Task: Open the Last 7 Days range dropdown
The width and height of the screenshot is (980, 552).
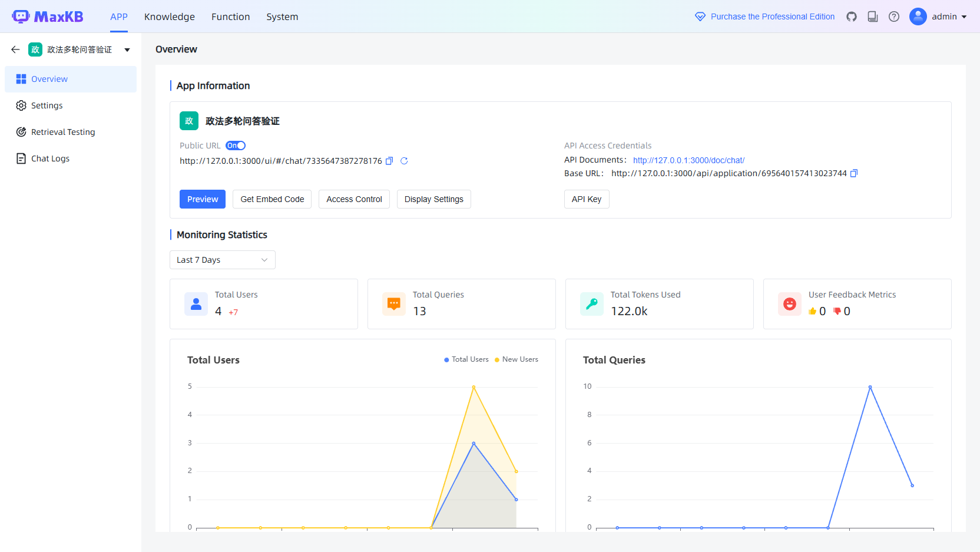Action: (x=223, y=260)
